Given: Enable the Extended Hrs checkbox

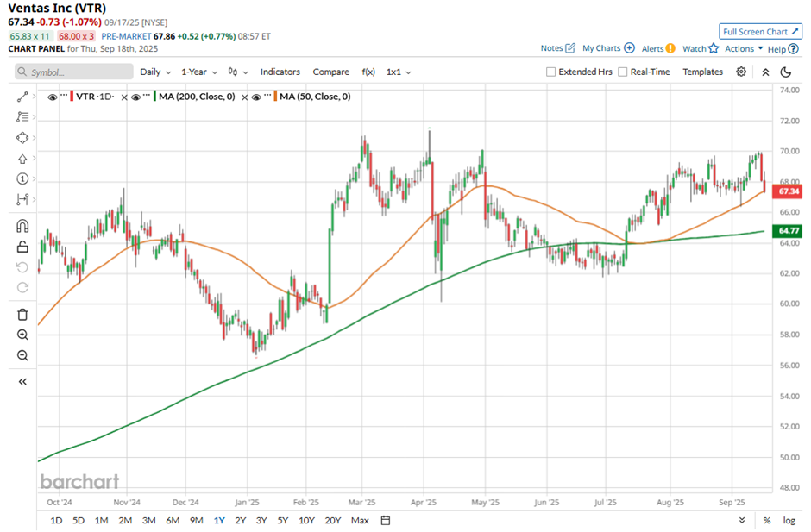Looking at the screenshot, I should pos(550,72).
